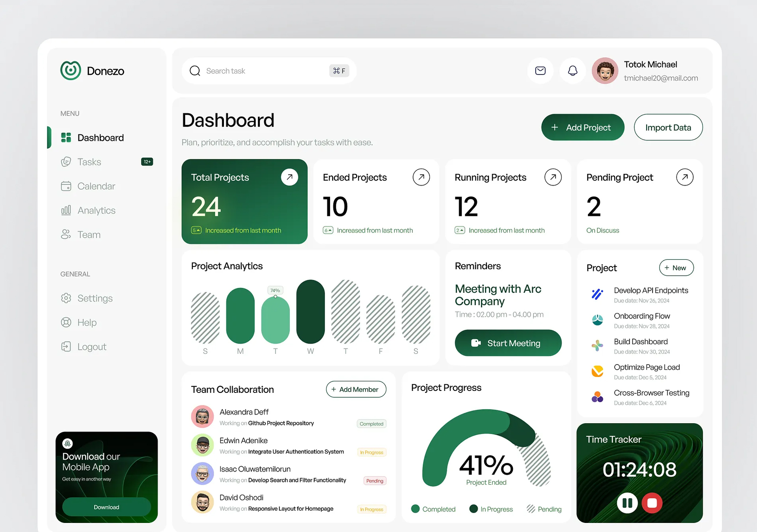Start Meeting from the Reminders card
757x532 pixels.
508,343
